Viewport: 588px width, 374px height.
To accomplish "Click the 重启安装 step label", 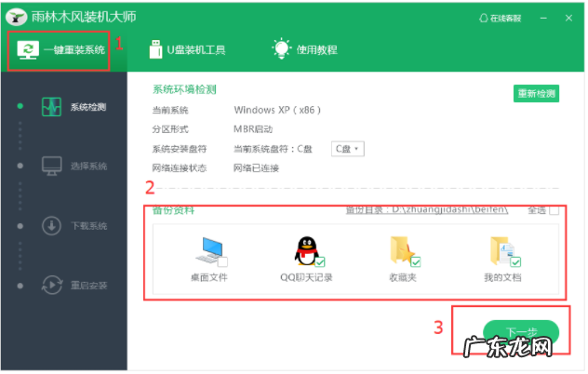I will tap(89, 286).
